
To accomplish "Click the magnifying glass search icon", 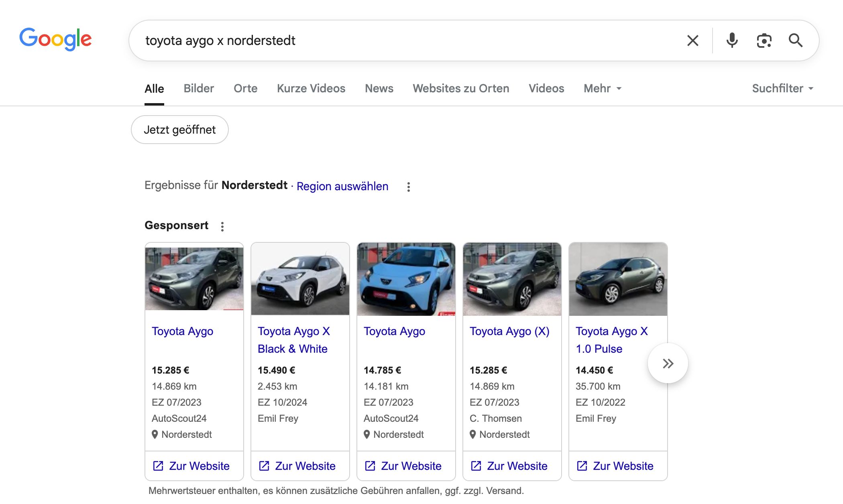I will pos(795,41).
